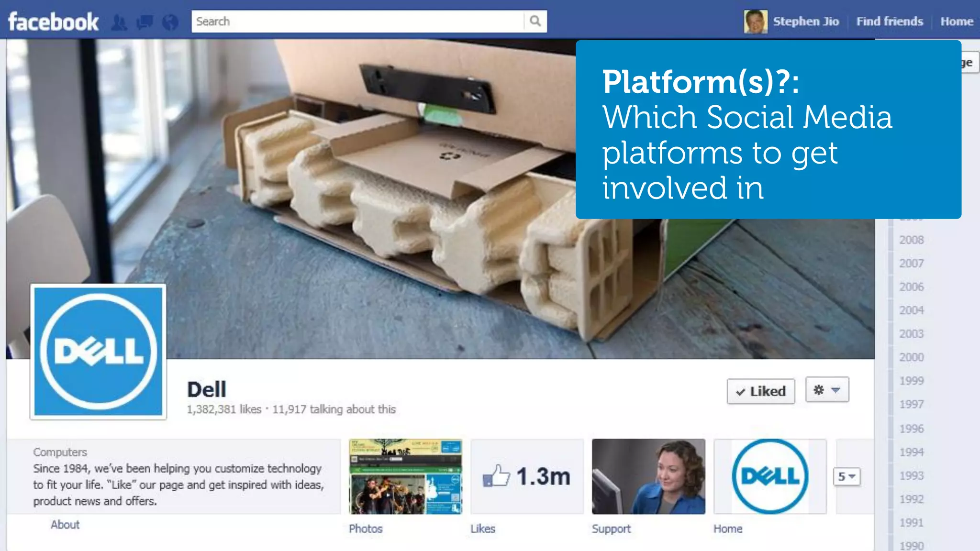This screenshot has width=980, height=551.
Task: Jump to 2004 on timeline
Action: click(x=911, y=310)
